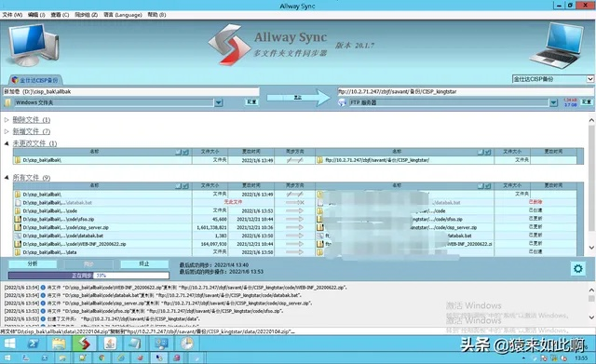Click direction icon in 未更改文件 table row
This screenshot has height=364, width=596.
tap(295, 160)
